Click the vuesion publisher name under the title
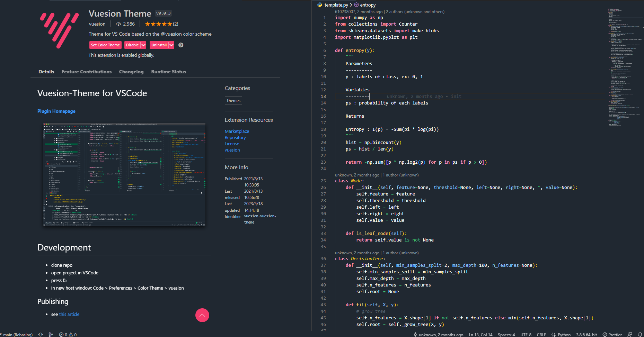This screenshot has width=644, height=337. pos(97,24)
